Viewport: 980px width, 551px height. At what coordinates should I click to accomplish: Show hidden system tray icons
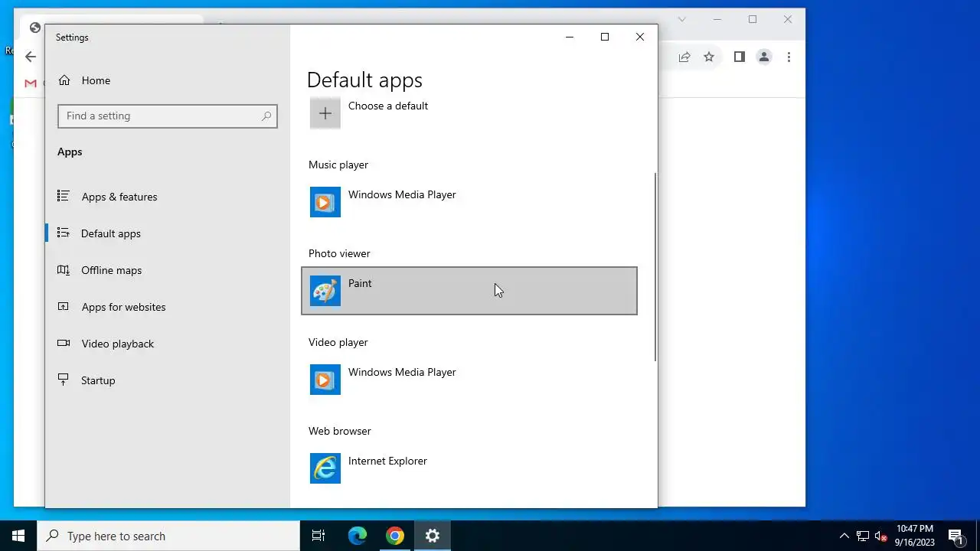coord(844,536)
